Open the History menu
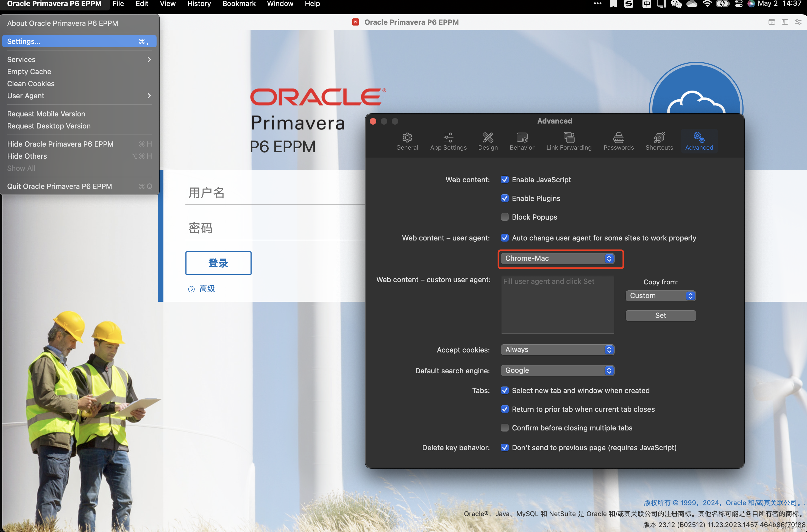This screenshot has height=532, width=807. coord(199,4)
